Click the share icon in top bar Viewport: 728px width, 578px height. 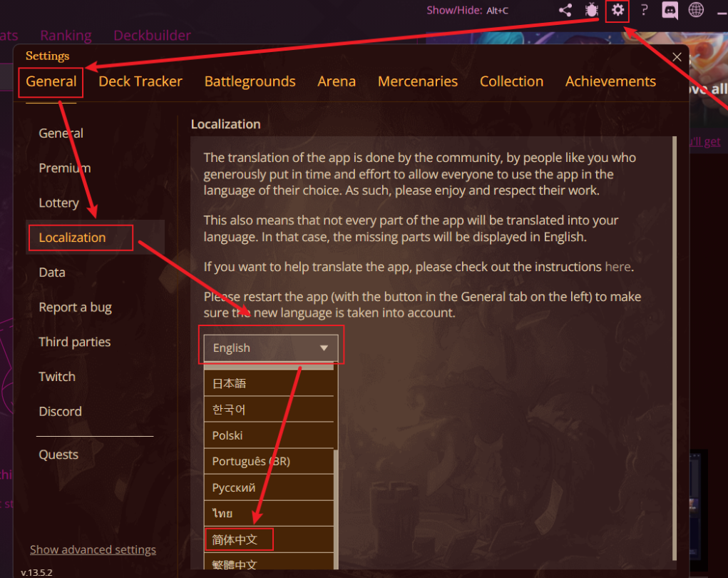565,10
